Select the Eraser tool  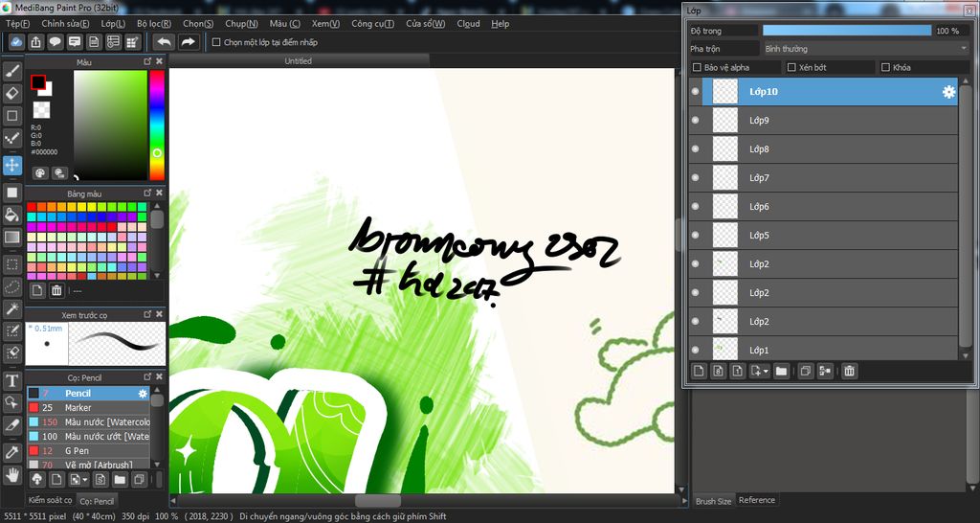(12, 94)
